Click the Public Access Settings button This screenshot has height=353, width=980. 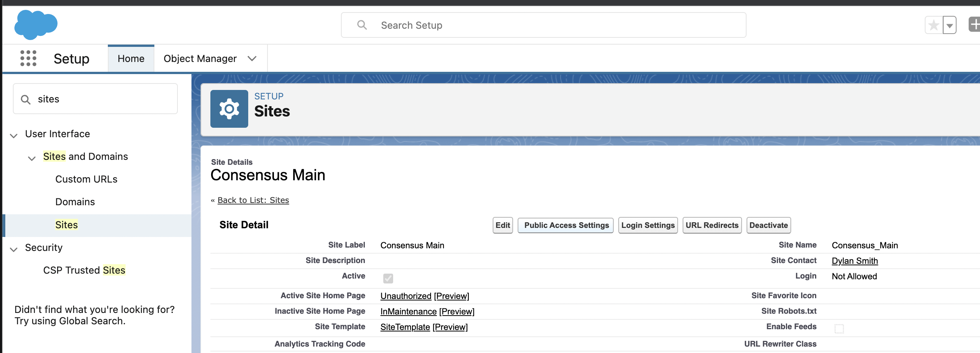(x=565, y=225)
